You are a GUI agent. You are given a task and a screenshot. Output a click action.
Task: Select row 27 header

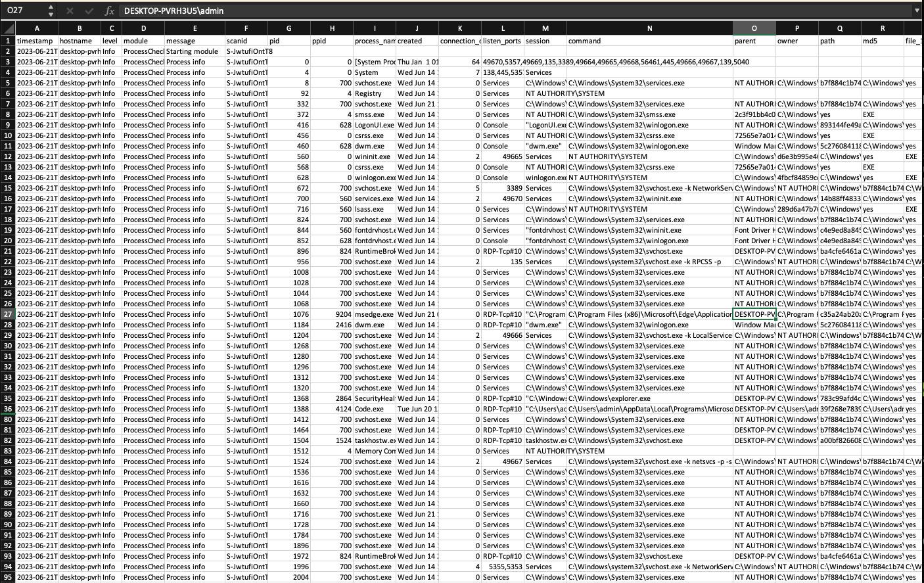tap(8, 314)
